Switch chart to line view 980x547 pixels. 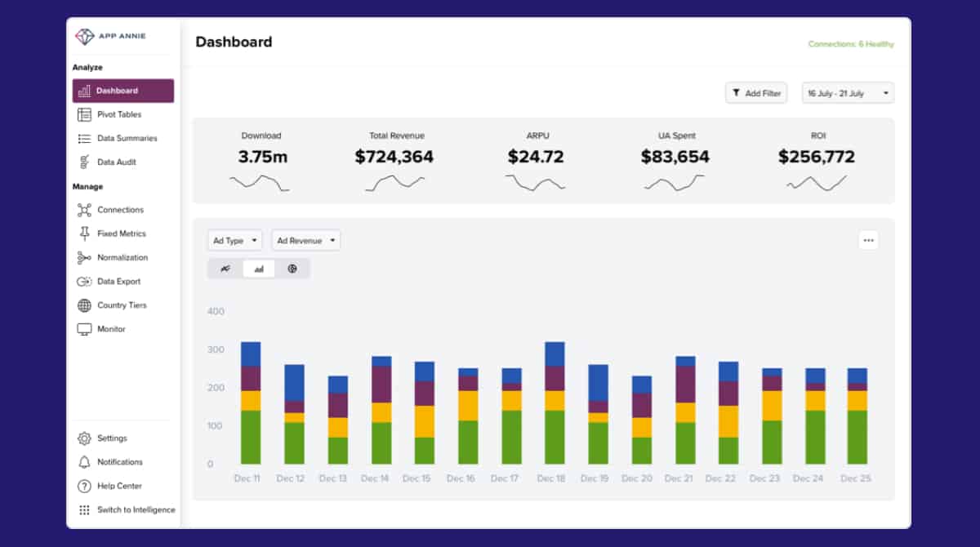(x=225, y=269)
